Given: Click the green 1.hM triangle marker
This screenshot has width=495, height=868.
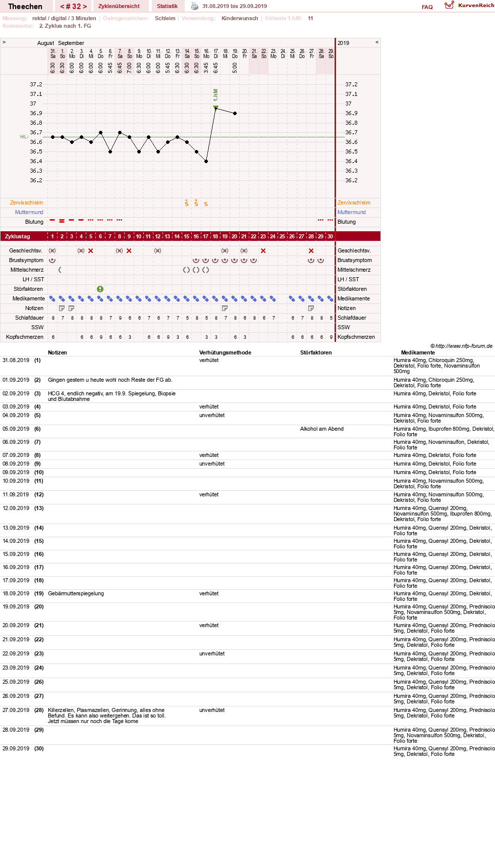Looking at the screenshot, I should click(x=216, y=107).
